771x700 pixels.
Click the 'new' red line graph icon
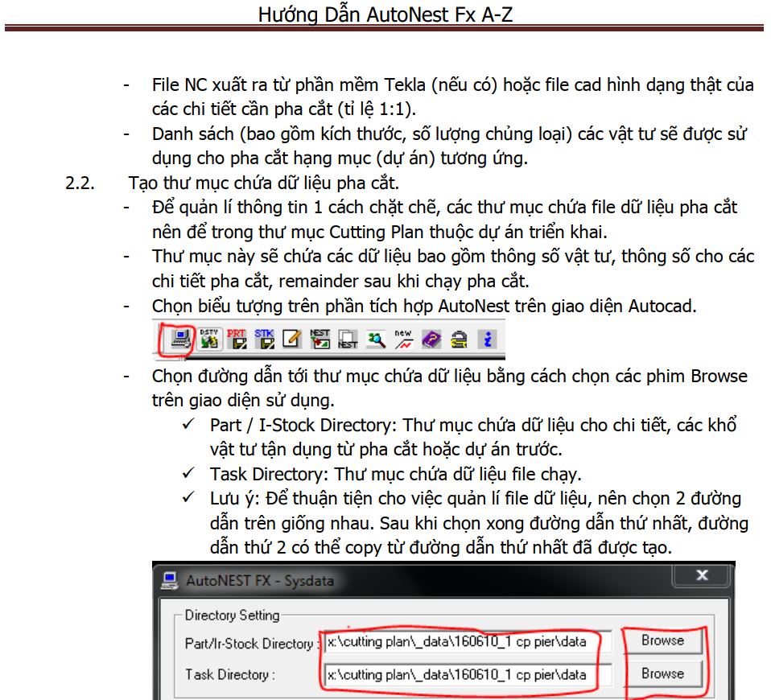tap(404, 340)
